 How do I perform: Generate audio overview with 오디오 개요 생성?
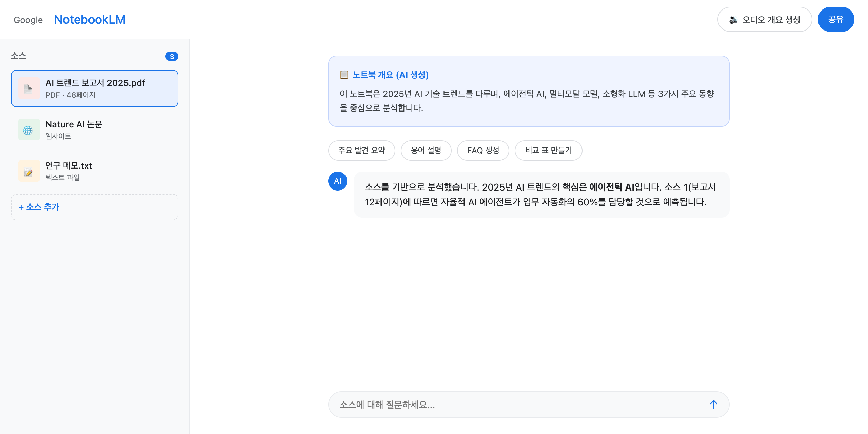coord(765,19)
